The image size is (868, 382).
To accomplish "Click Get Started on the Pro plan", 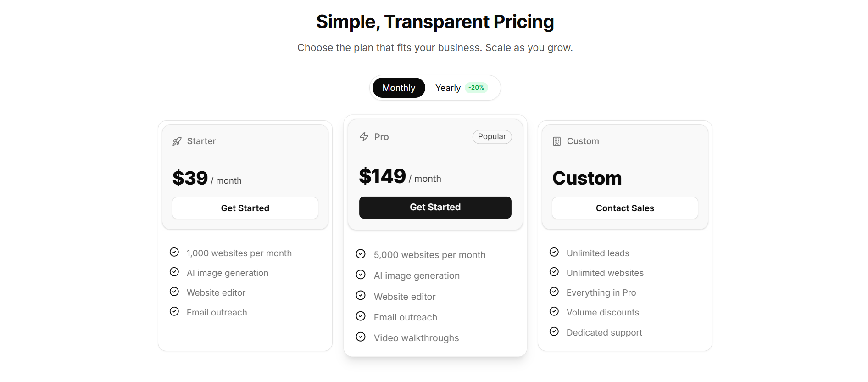I will [x=435, y=207].
